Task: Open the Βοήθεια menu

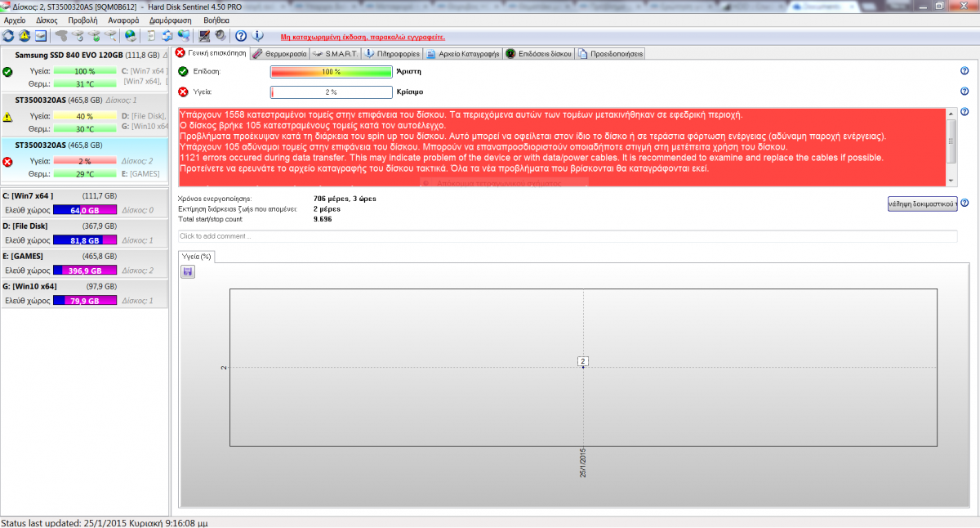Action: coord(216,20)
